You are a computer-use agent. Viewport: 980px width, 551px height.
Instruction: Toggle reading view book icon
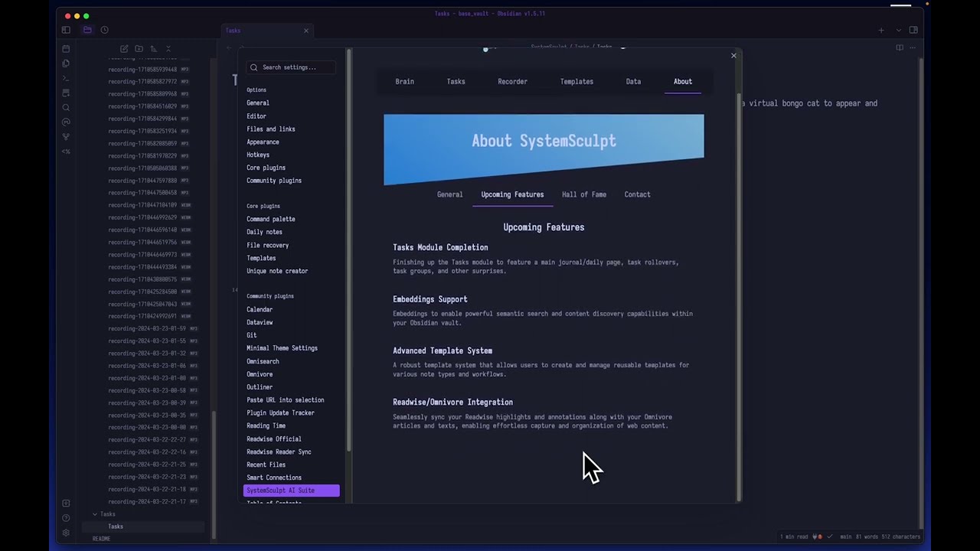[900, 47]
